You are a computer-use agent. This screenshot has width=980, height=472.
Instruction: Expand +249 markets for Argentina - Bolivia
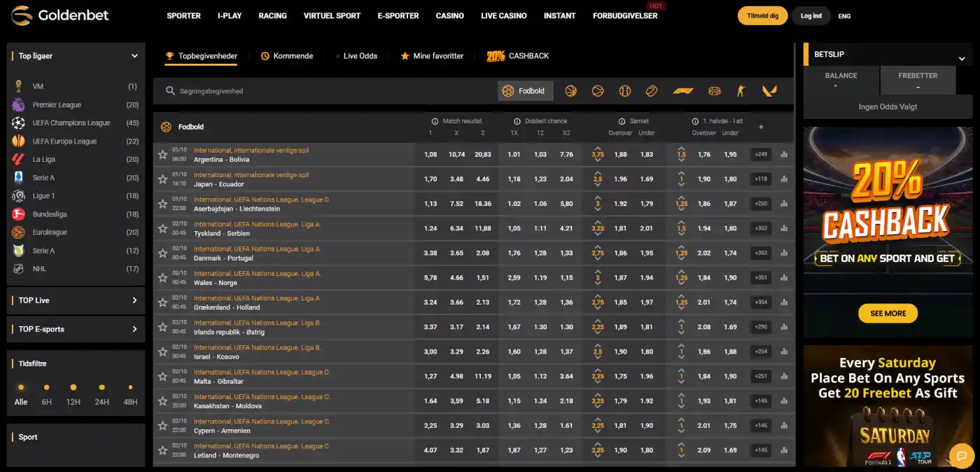(x=761, y=155)
